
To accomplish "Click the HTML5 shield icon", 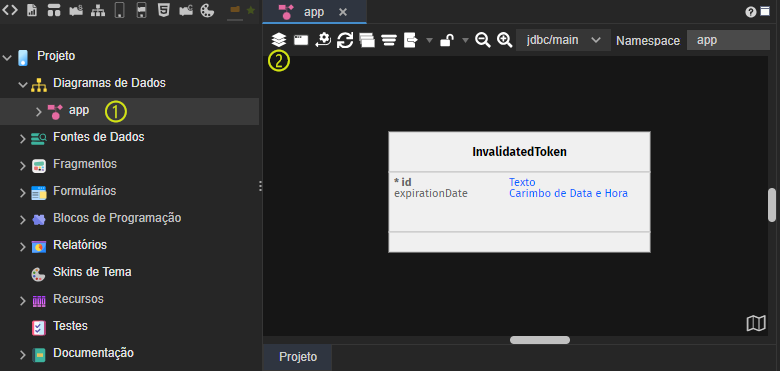I will (163, 10).
